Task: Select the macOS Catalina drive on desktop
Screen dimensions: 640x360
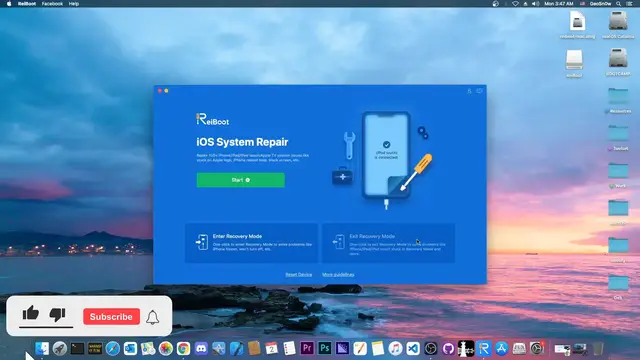Action: [618, 24]
